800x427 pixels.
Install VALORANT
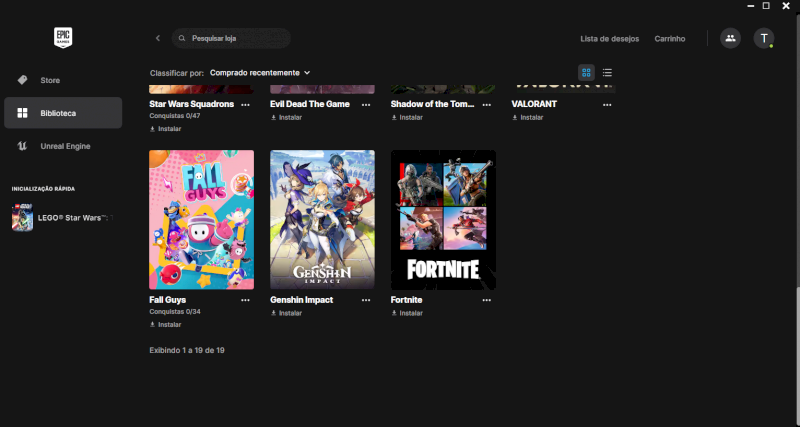pos(528,117)
